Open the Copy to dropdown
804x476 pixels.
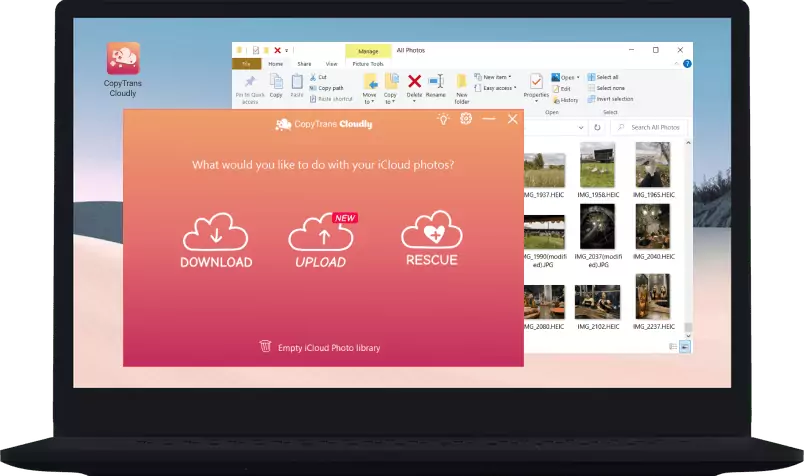pos(390,89)
